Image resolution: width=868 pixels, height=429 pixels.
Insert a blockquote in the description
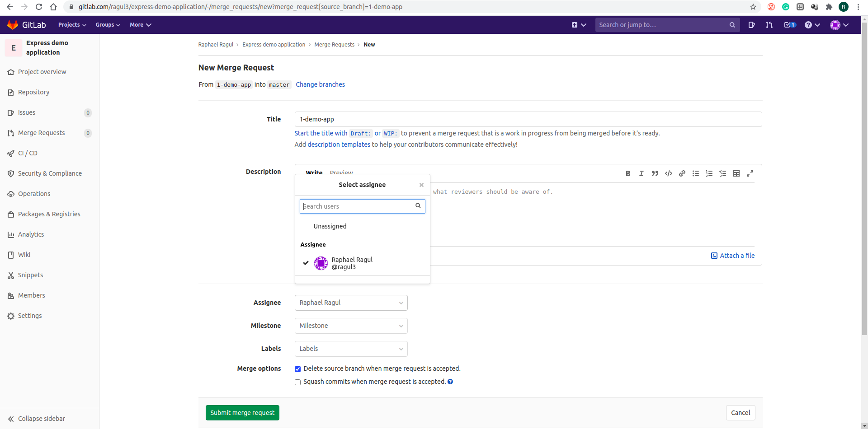pyautogui.click(x=655, y=173)
